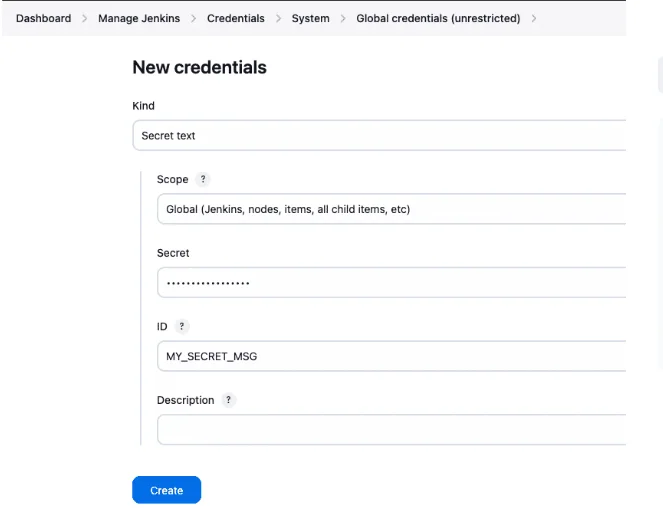Open help for the ID field
The image size is (663, 530).
coord(182,327)
